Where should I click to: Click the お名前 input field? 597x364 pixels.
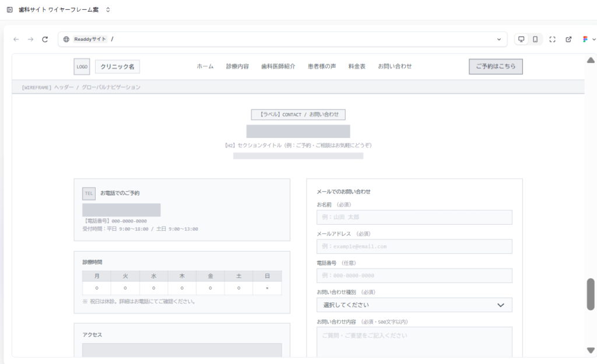coord(414,217)
